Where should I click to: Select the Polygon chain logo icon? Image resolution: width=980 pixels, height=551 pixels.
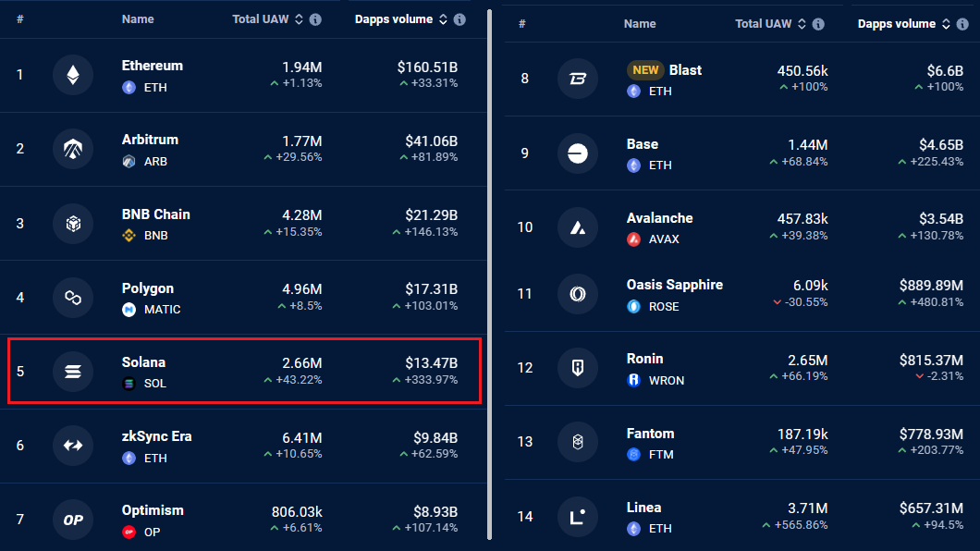pos(73,298)
